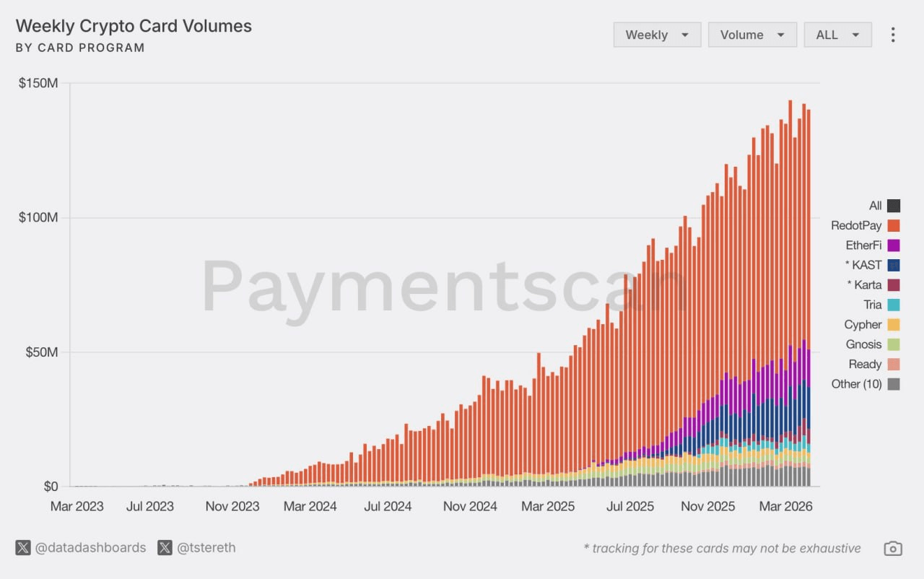Toggle the KAST legend entry
Image resolution: width=924 pixels, height=579 pixels.
[866, 265]
